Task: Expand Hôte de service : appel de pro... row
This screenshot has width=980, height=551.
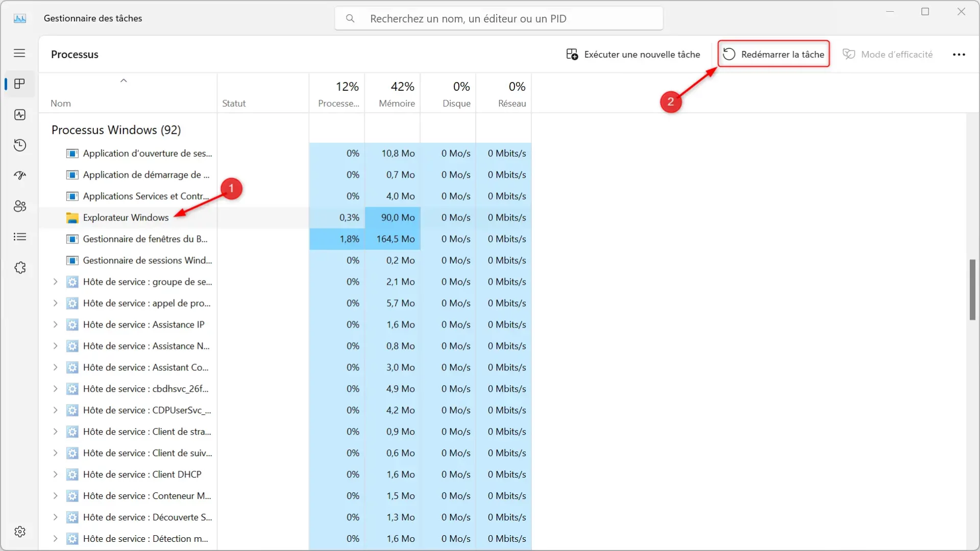Action: coord(55,303)
